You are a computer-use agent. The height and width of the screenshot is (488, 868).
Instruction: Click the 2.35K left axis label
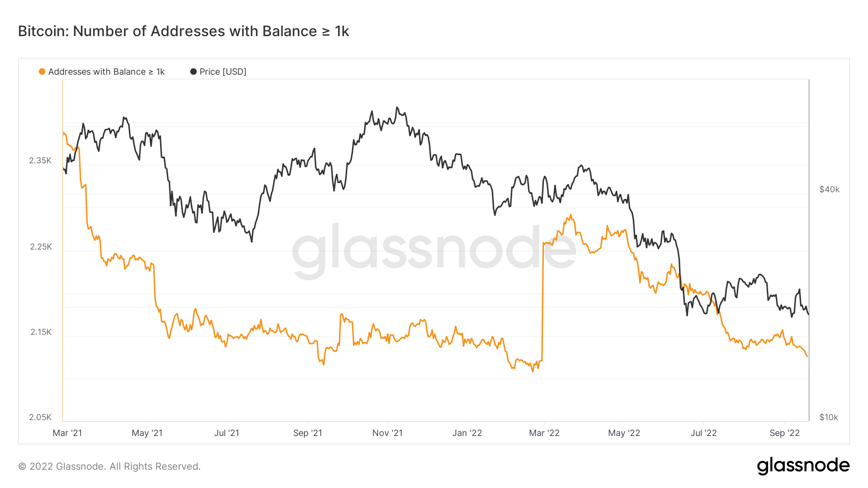[41, 160]
